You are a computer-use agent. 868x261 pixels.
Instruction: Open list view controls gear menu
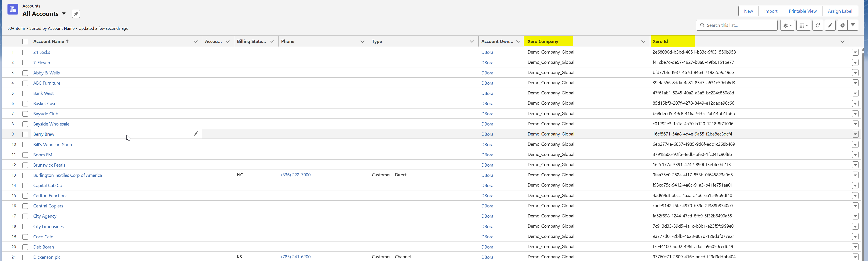787,25
